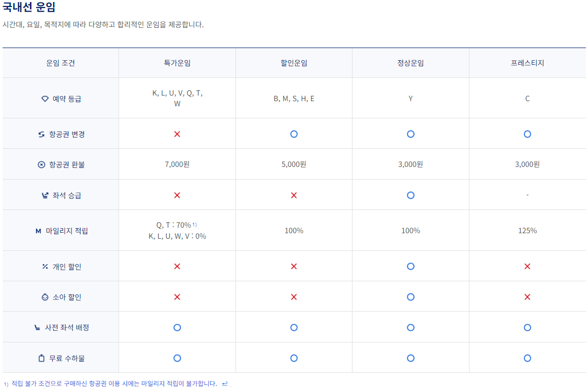The height and width of the screenshot is (389, 588).
Task: Enable personal discount circle under 정상운임
Action: coord(411,266)
